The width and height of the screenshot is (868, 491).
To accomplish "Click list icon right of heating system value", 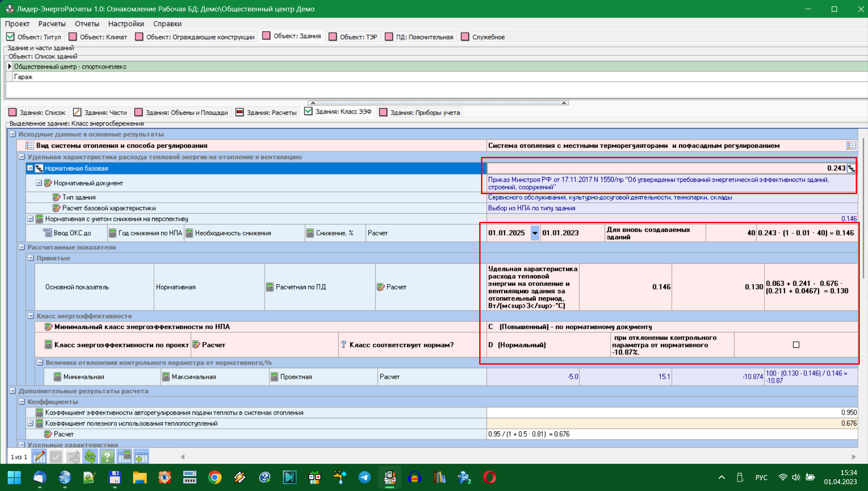I will 851,145.
